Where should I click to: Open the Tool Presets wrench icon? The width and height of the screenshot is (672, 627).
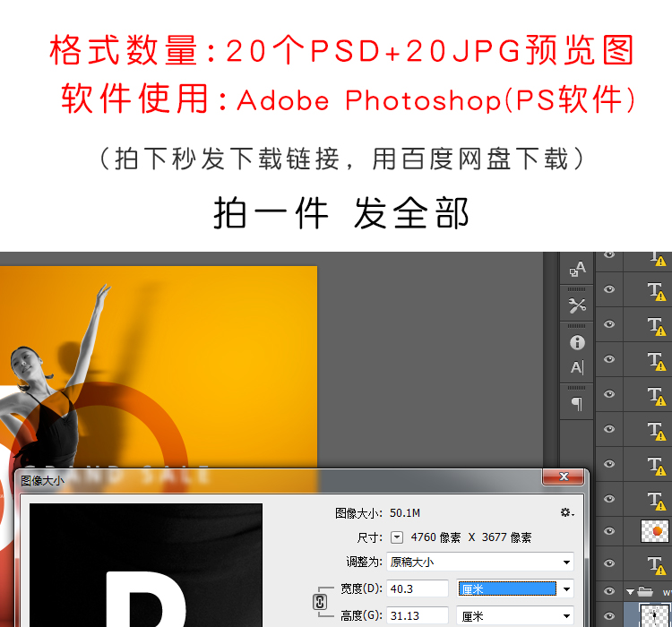click(x=577, y=305)
